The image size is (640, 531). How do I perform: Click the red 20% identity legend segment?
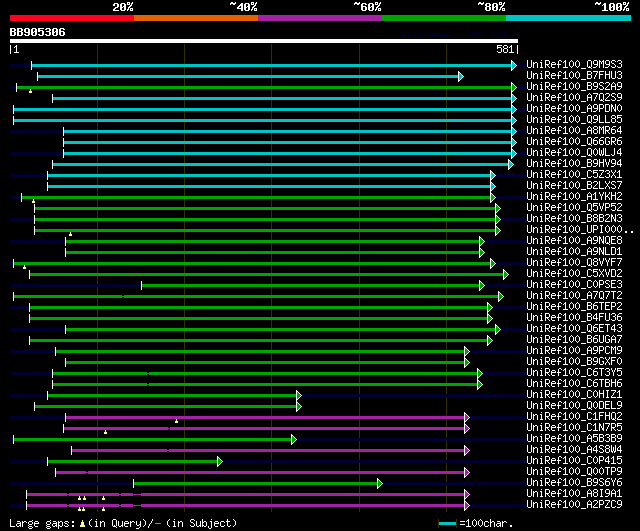[x=72, y=18]
